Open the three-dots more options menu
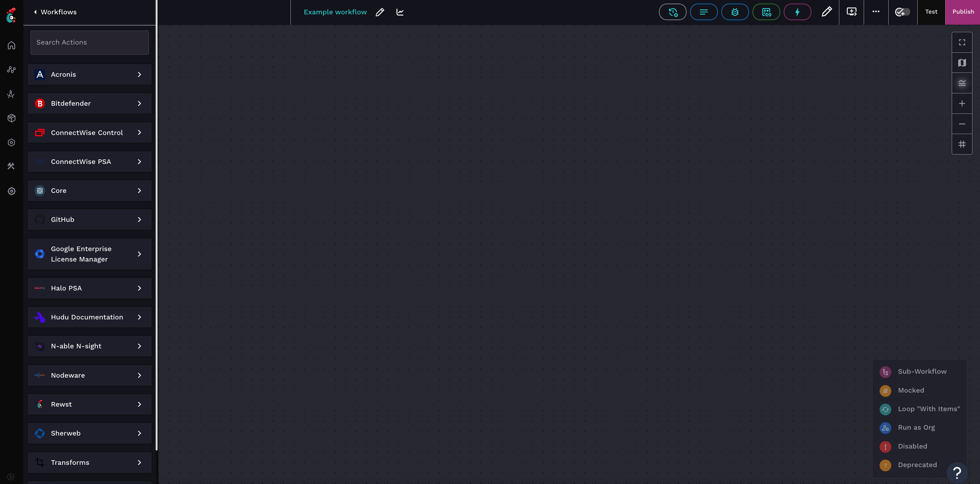The image size is (980, 484). [876, 12]
